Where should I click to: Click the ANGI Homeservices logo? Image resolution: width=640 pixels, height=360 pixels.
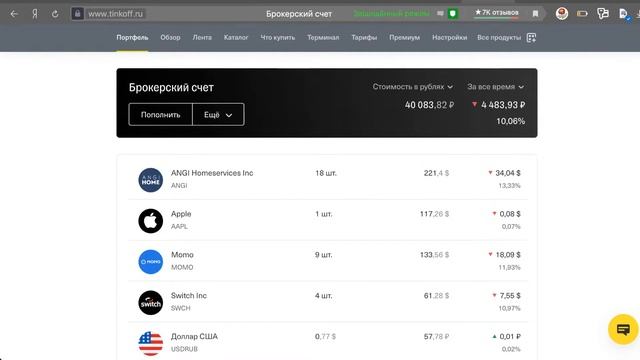(151, 180)
